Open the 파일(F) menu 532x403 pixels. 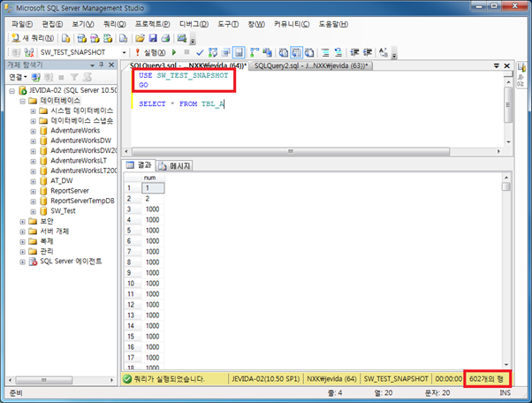[22, 24]
